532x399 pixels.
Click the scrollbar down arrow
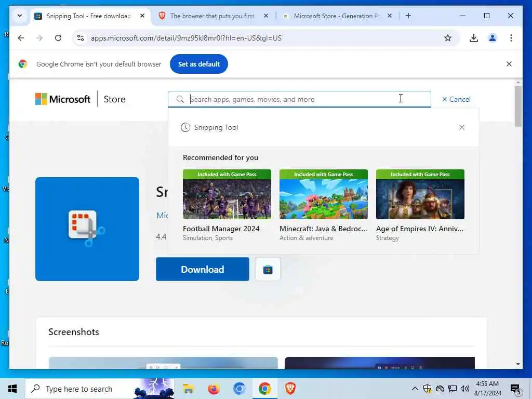coord(518,364)
